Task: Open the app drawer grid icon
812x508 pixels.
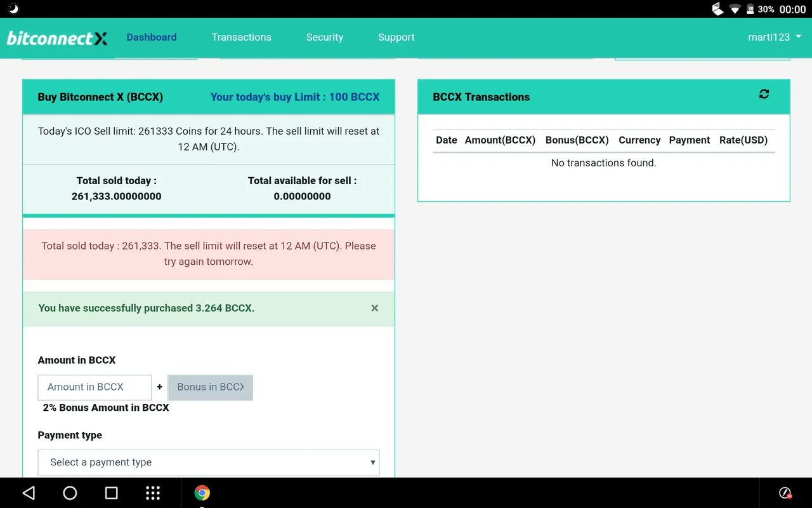Action: pos(153,493)
